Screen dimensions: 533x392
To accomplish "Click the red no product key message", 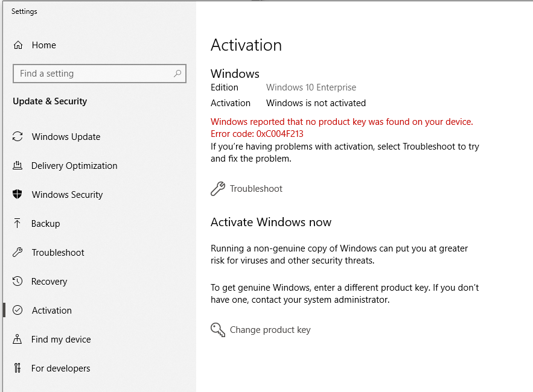I will pyautogui.click(x=342, y=122).
